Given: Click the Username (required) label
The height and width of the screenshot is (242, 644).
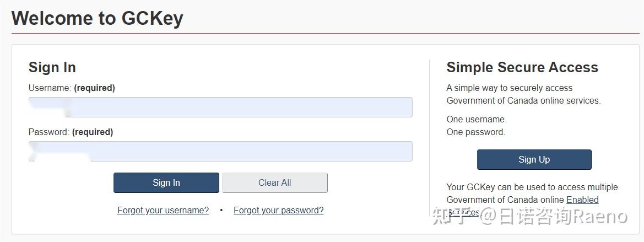Looking at the screenshot, I should pos(72,88).
